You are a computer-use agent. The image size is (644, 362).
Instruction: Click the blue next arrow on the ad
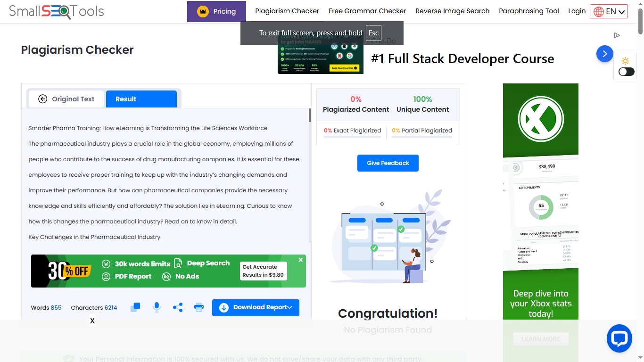(605, 54)
